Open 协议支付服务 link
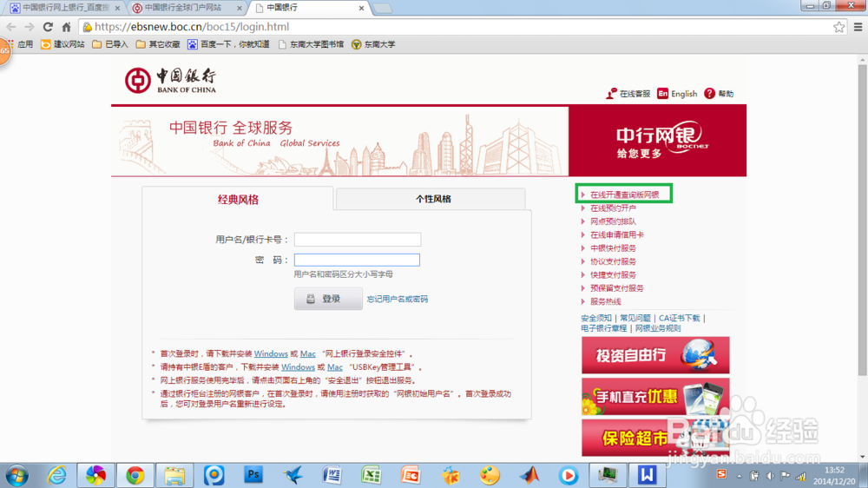Image resolution: width=868 pixels, height=488 pixels. [613, 261]
